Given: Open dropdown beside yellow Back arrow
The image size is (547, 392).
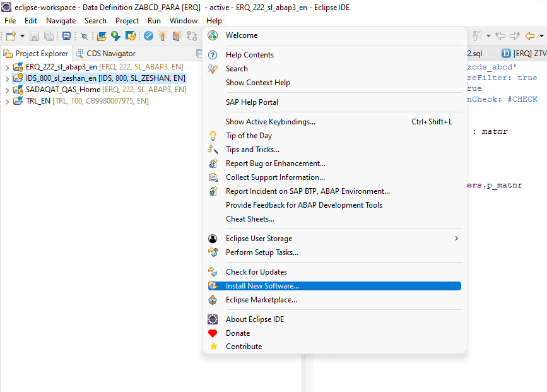Looking at the screenshot, I should (x=541, y=36).
